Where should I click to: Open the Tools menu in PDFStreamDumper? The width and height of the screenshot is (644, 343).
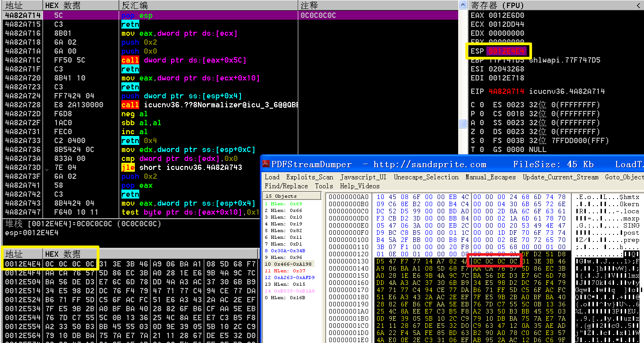[x=324, y=186]
